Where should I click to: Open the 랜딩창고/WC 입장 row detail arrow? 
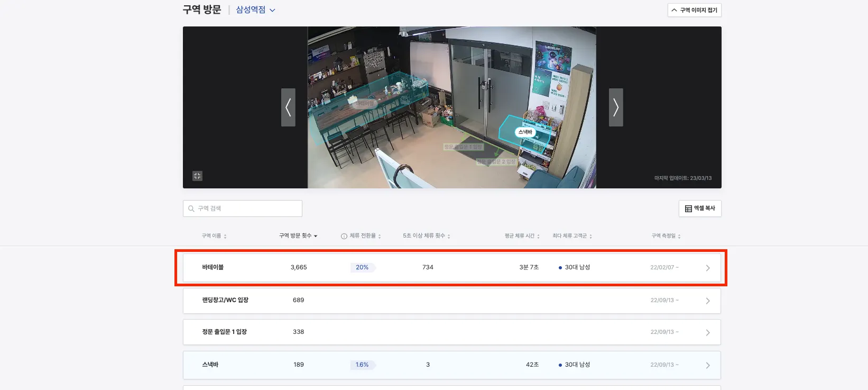[708, 301]
